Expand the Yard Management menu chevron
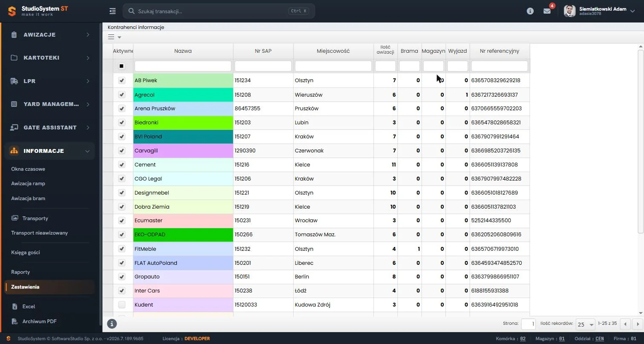644x344 pixels. pyautogui.click(x=88, y=104)
